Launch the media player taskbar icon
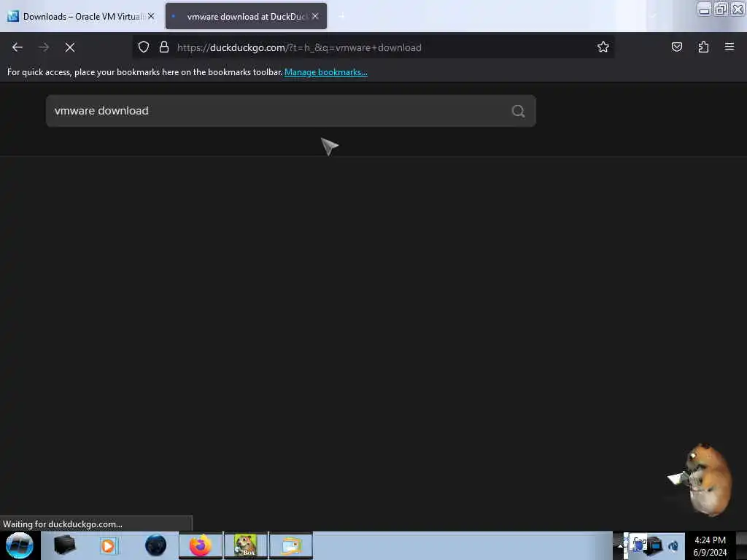Screen dimensions: 747x560 point(109,545)
